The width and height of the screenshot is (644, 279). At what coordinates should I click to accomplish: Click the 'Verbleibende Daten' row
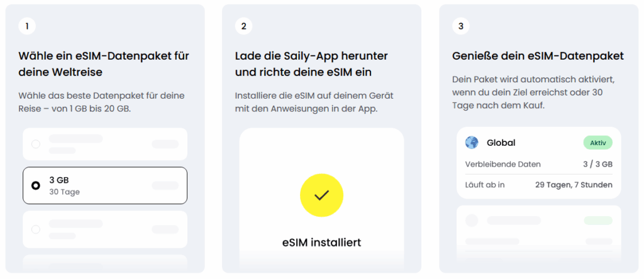click(538, 164)
